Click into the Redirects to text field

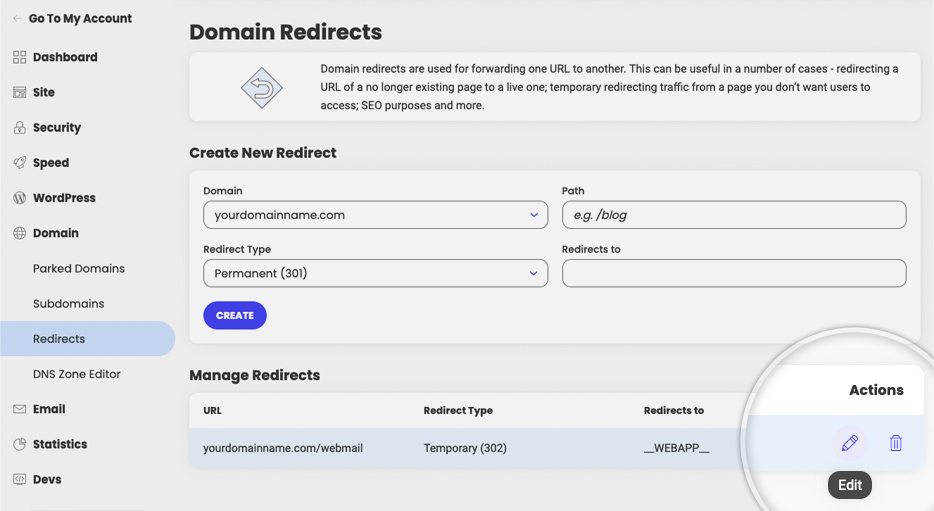pyautogui.click(x=734, y=273)
